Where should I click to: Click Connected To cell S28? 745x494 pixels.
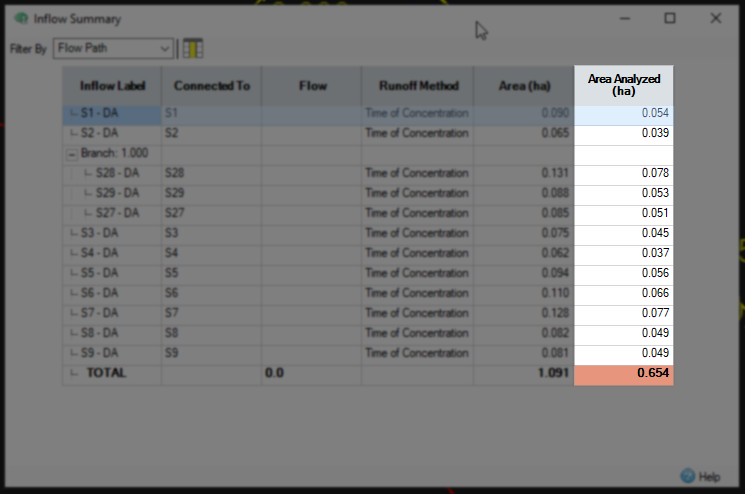pyautogui.click(x=212, y=173)
